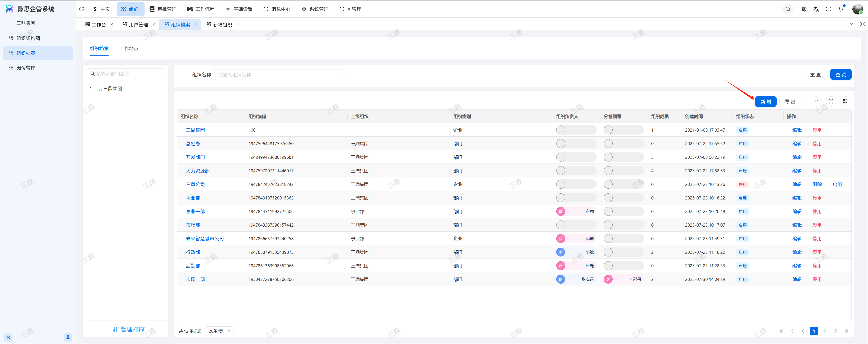
Task: Click 停用 to disable 总经办
Action: pos(817,144)
